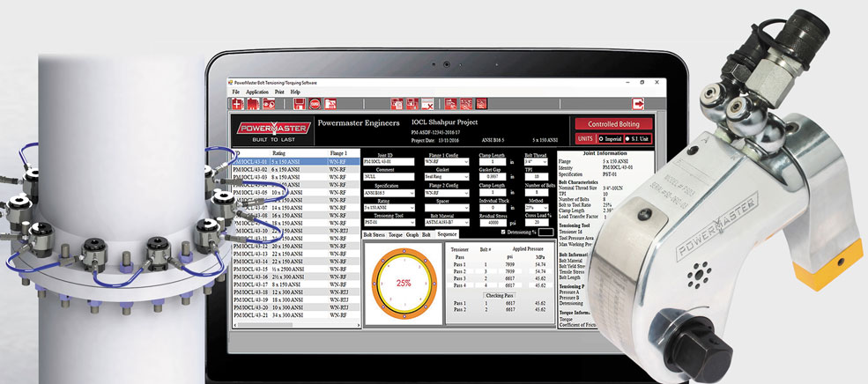The height and width of the screenshot is (384, 868).
Task: Click the floppy disk save icon
Action: (x=300, y=103)
